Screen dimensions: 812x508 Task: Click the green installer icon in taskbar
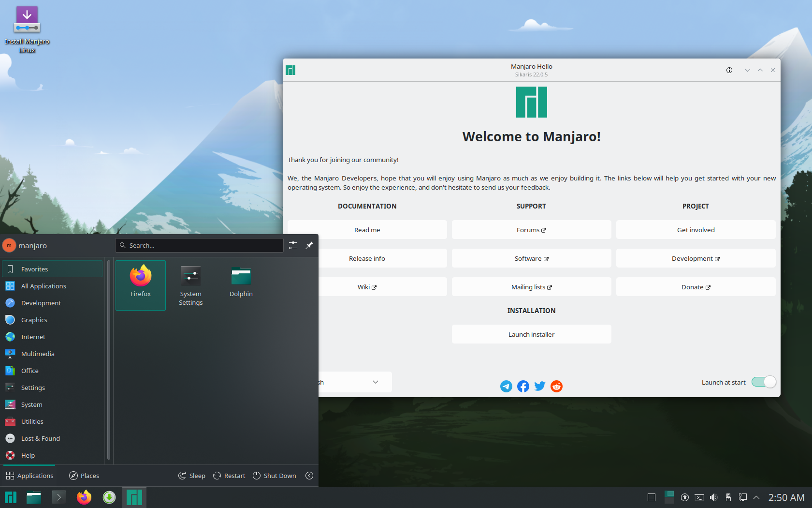coord(109,497)
